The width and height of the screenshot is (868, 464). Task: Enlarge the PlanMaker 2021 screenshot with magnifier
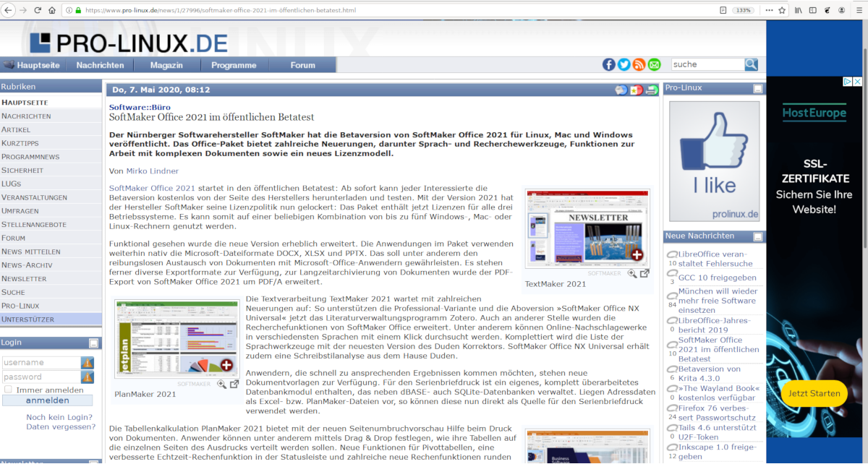221,384
